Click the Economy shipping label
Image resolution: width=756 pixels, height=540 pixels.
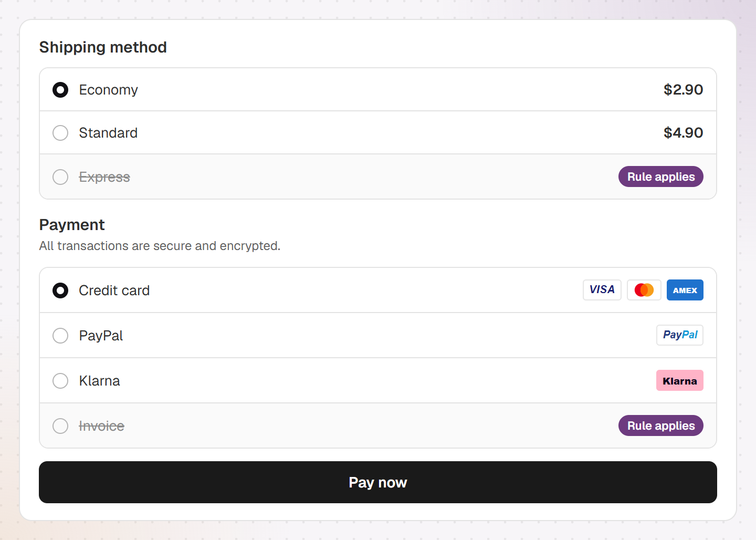pos(108,90)
